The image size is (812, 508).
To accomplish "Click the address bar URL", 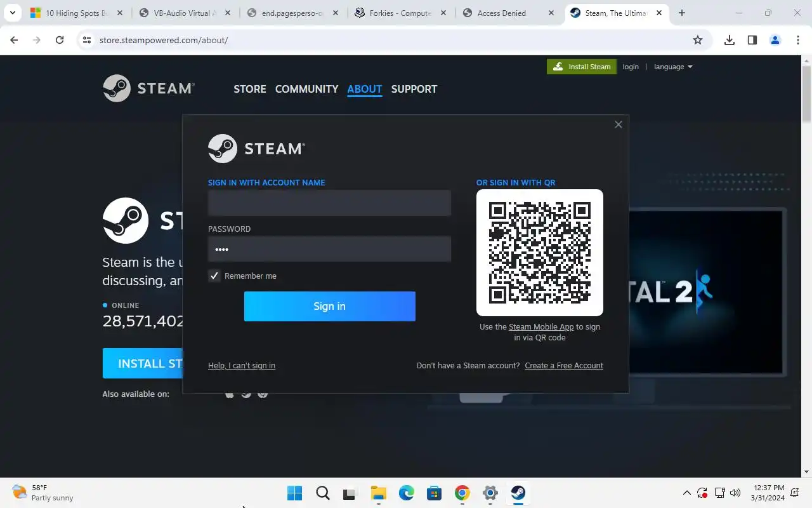I will coord(164,40).
